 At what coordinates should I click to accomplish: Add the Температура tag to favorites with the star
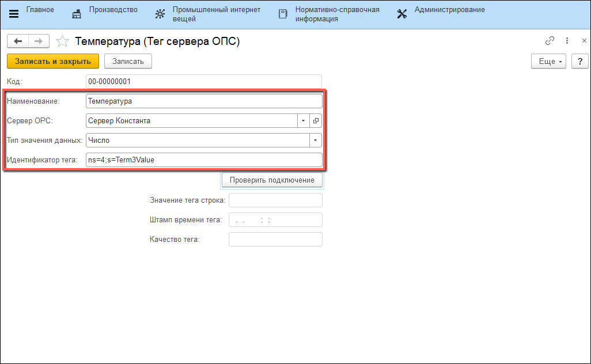click(x=64, y=41)
